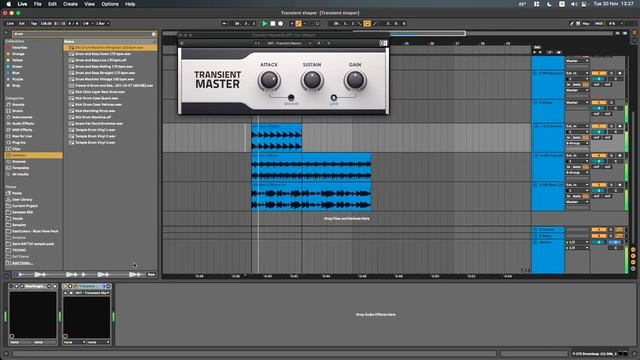Open Transient Master preset name dropdown

[x=288, y=43]
